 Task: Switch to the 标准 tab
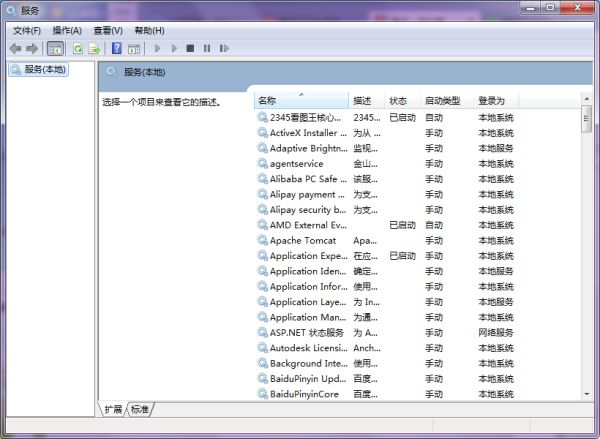140,410
